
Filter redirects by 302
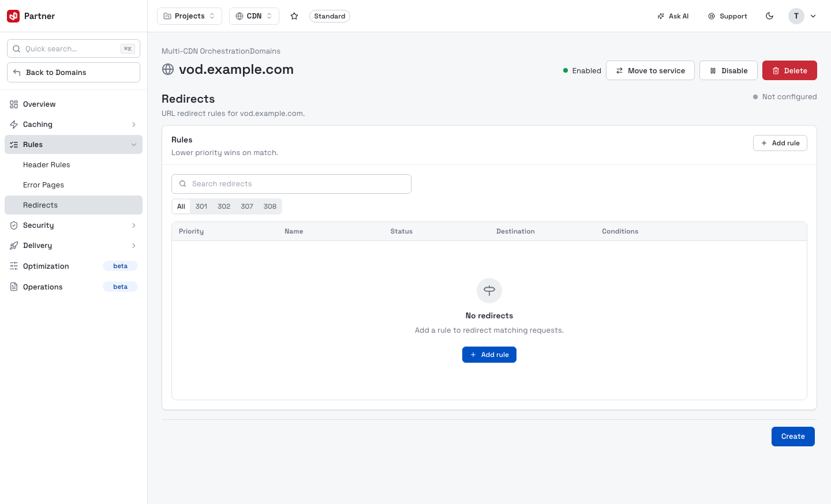click(224, 206)
